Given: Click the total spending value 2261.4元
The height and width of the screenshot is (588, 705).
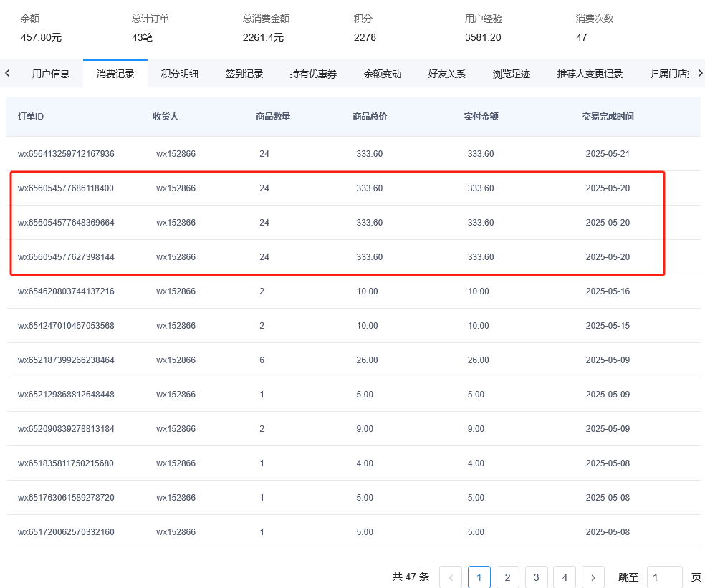Looking at the screenshot, I should point(263,37).
